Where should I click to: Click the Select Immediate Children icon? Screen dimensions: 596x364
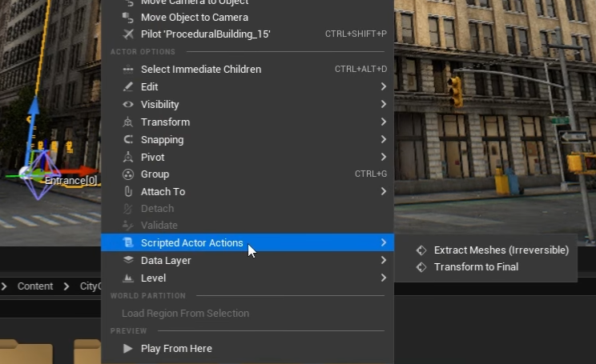[127, 70]
